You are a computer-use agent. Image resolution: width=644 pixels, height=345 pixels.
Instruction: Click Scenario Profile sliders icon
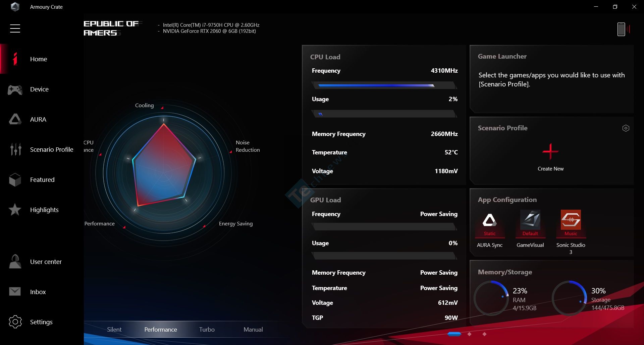tap(15, 149)
